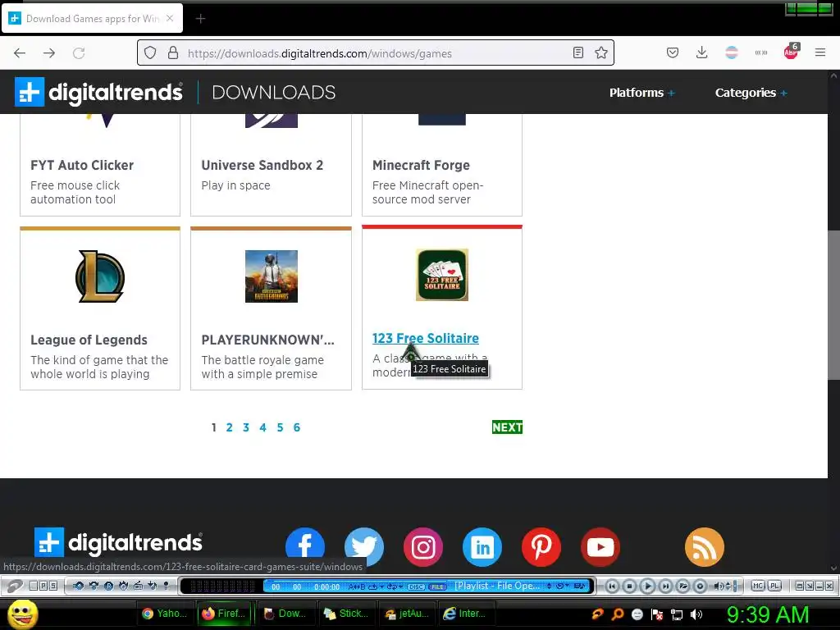Click the page vertical scrollbar thumb
The width and height of the screenshot is (840, 630).
point(833,305)
